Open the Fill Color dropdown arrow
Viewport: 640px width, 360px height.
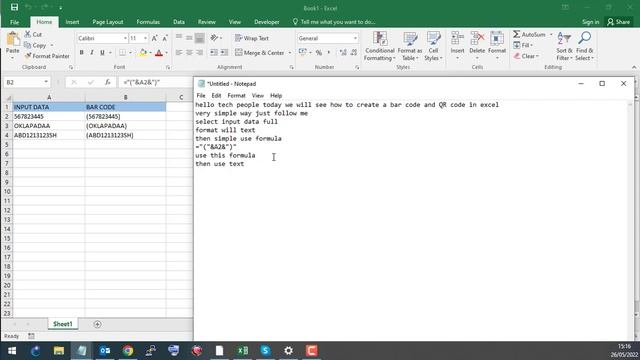[151, 53]
